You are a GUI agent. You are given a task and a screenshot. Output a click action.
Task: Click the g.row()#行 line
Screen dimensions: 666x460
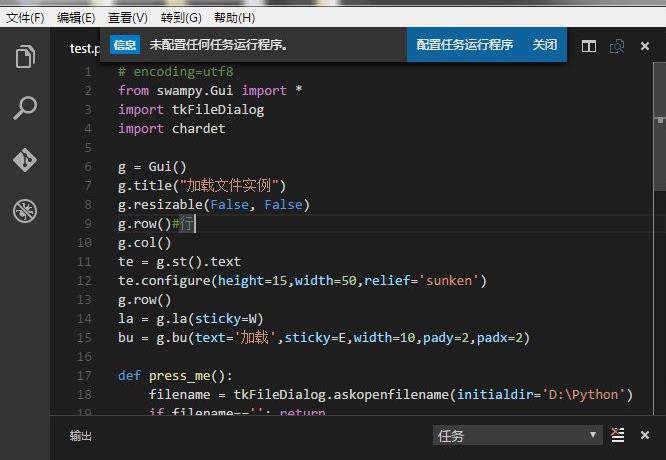[156, 224]
